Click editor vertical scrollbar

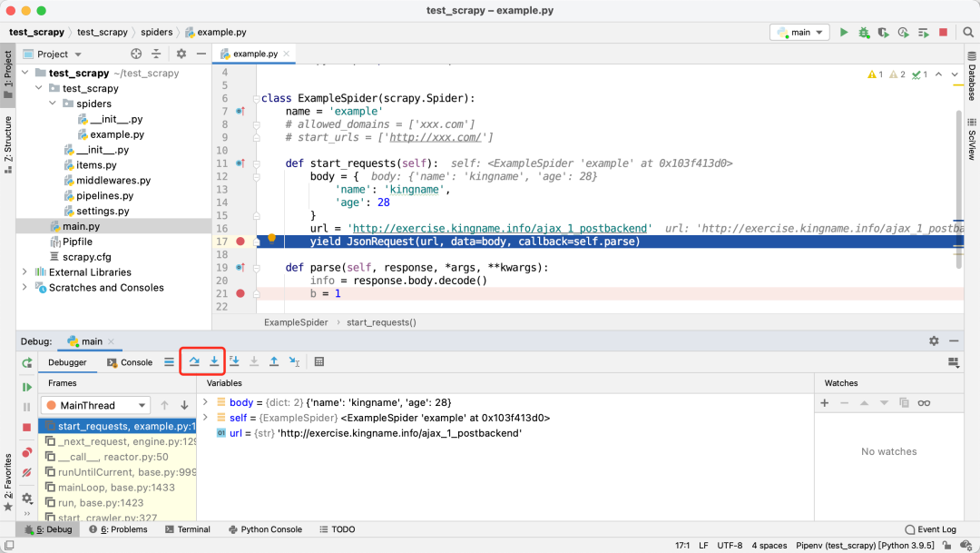click(x=959, y=190)
